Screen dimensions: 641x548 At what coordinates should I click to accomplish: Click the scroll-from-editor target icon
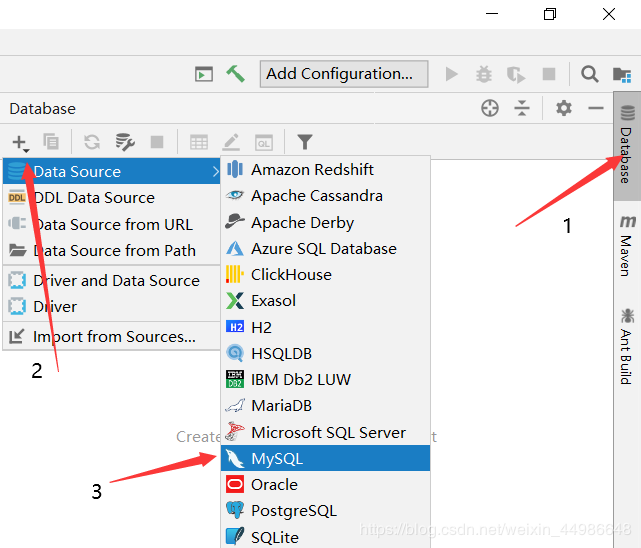490,108
